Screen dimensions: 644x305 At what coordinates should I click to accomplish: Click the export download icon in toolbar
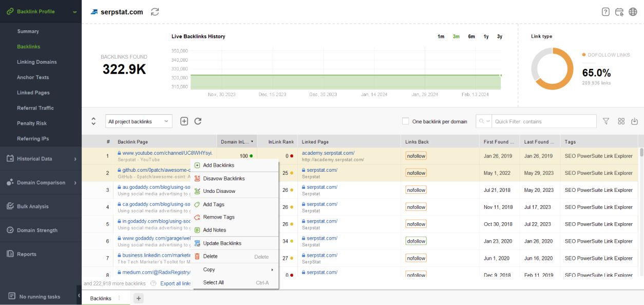[x=635, y=121]
